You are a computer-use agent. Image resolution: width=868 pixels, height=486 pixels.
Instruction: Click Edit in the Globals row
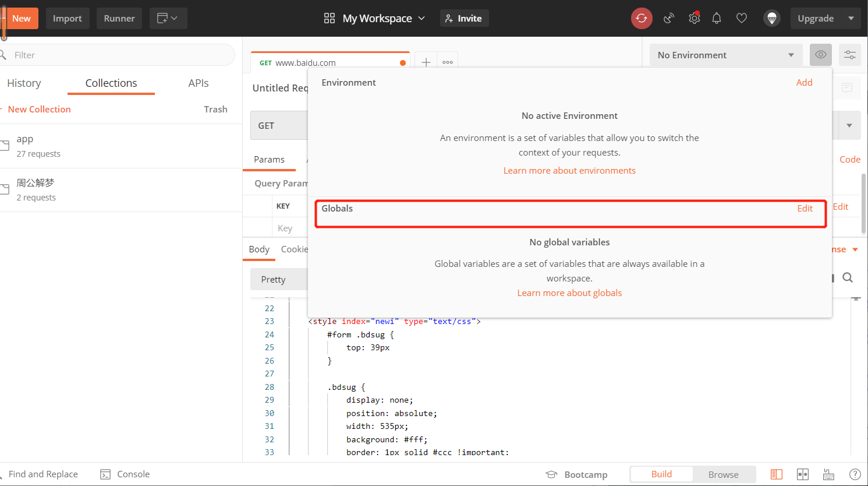pos(805,208)
